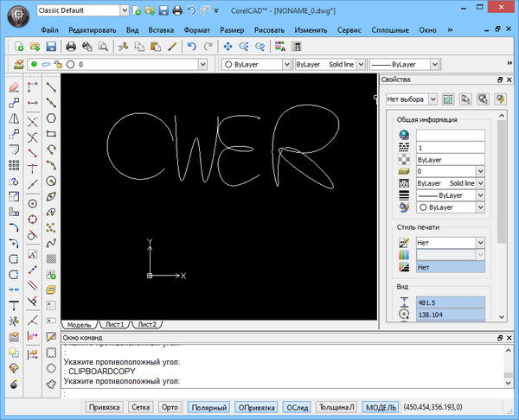Screen dimensions: 519x420
Task: Toggle Орто orthogonal mode
Action: [170, 406]
